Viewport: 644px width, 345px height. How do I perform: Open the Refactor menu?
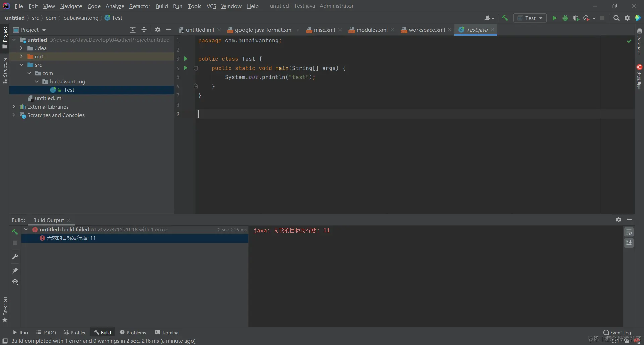pos(140,6)
